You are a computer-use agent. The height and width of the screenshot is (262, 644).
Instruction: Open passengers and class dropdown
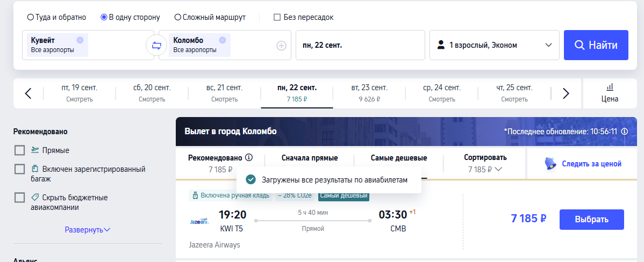click(495, 45)
